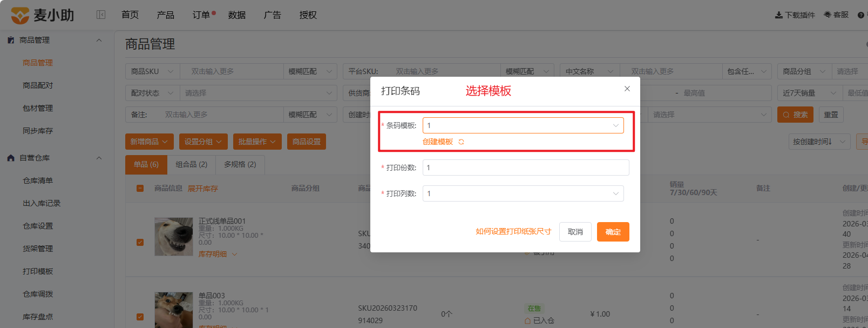This screenshot has width=868, height=328.
Task: Click the 商品SKU 双击输入更多 input
Action: tap(231, 71)
